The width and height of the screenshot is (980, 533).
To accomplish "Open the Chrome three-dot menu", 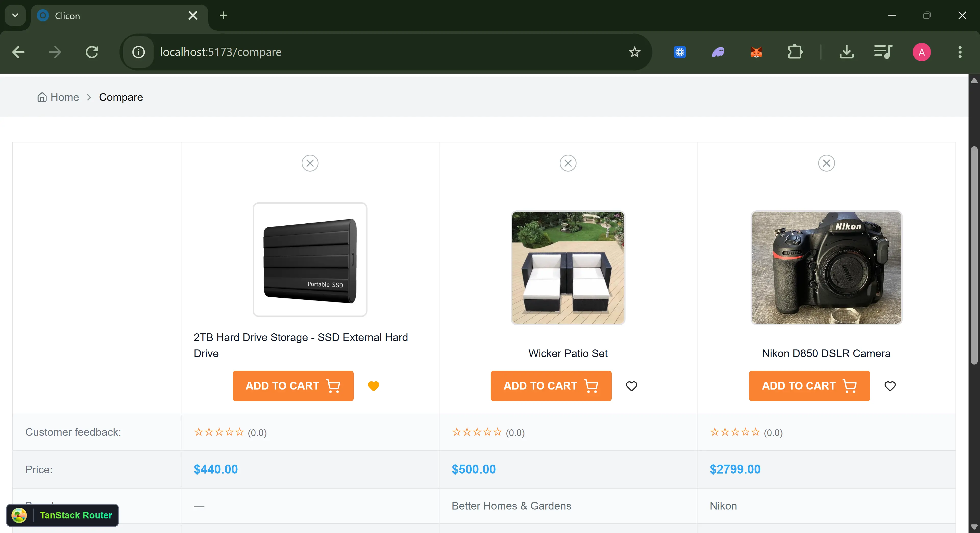I will coord(960,52).
